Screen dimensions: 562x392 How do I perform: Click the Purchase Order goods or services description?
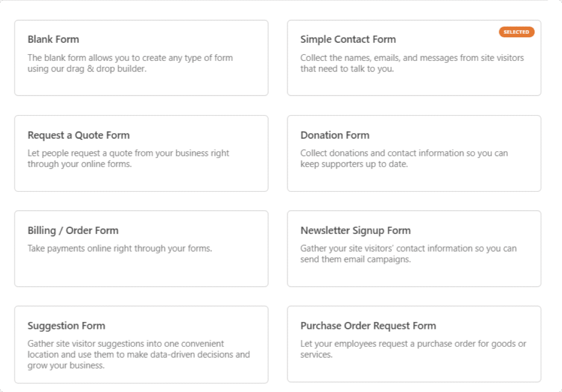[x=413, y=349]
